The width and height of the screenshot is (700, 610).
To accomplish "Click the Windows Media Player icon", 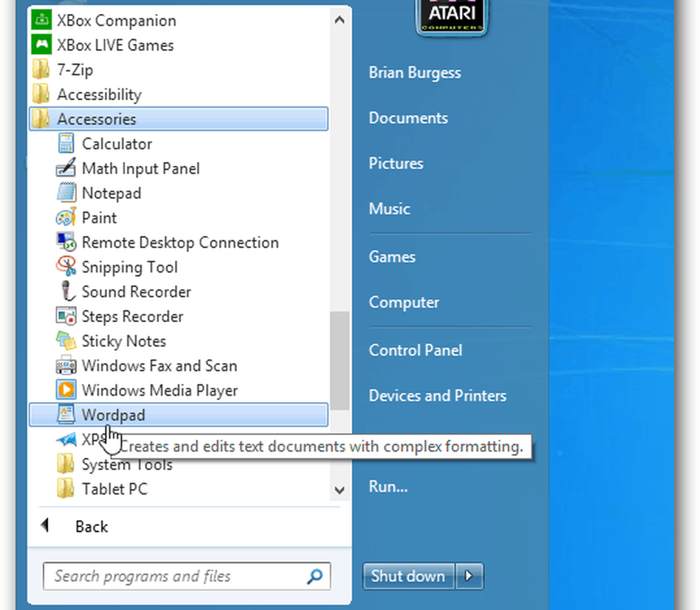I will (66, 390).
